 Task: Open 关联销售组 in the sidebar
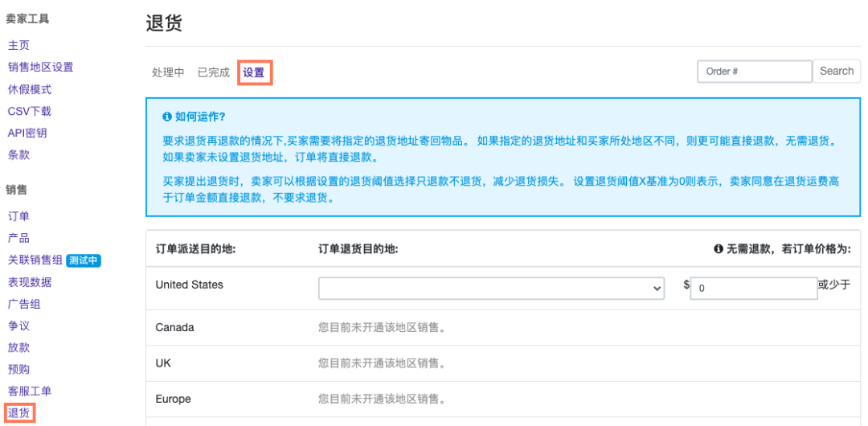tap(35, 260)
